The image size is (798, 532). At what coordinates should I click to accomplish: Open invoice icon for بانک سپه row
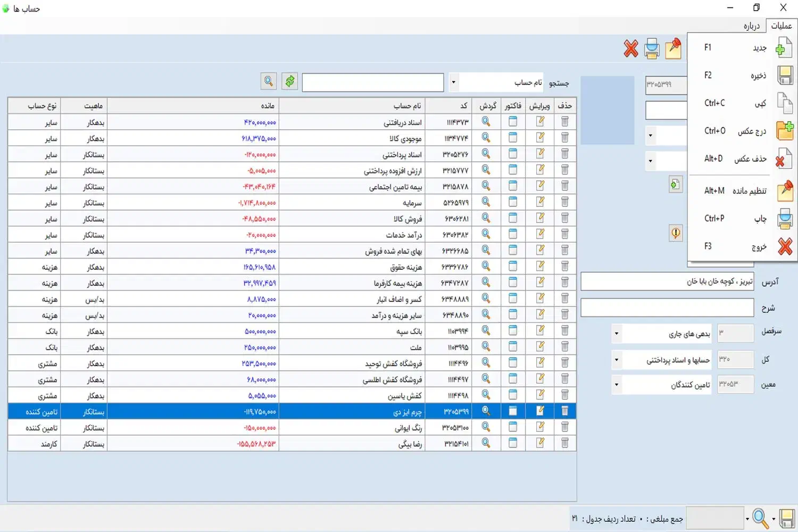513,331
